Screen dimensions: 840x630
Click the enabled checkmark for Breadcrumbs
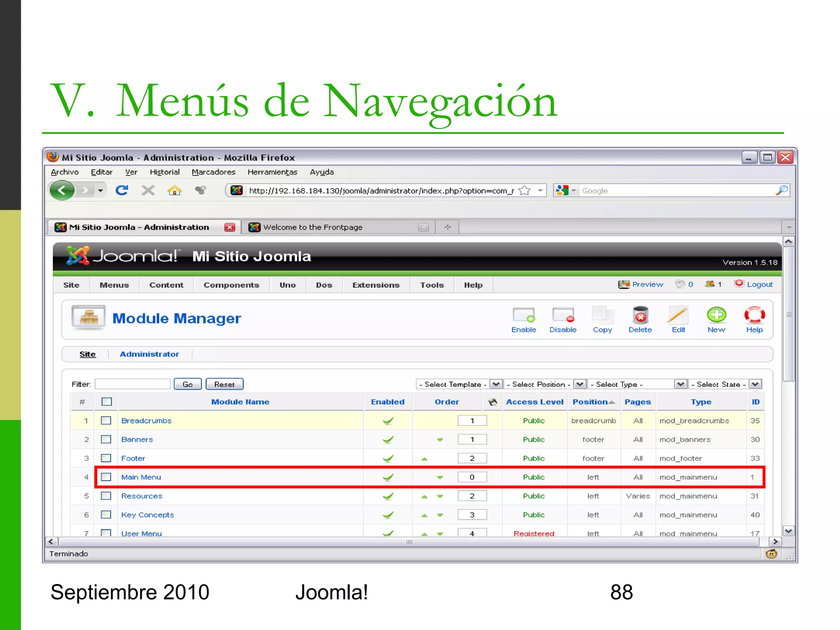388,421
